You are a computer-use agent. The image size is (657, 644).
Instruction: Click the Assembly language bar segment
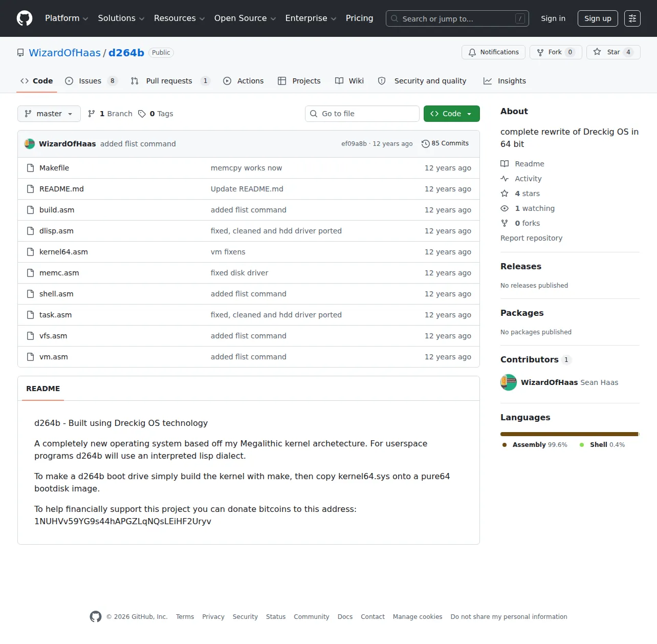(x=569, y=434)
